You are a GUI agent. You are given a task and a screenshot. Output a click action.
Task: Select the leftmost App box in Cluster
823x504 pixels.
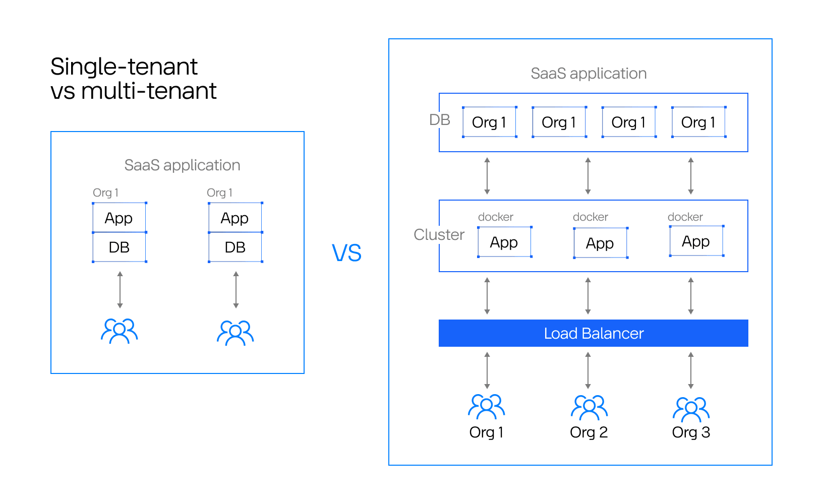coord(504,242)
